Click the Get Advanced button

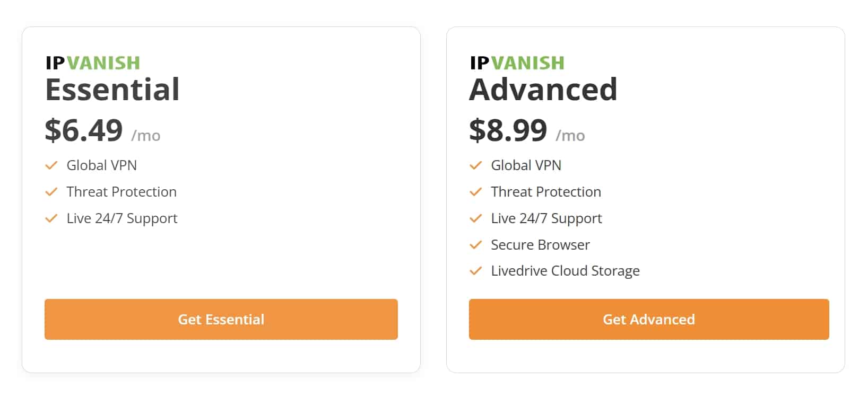(x=649, y=319)
